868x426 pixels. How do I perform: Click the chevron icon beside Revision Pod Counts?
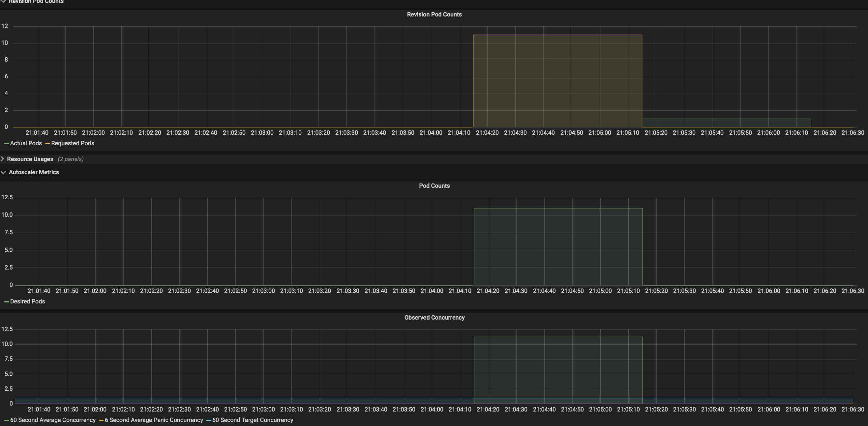[x=3, y=2]
